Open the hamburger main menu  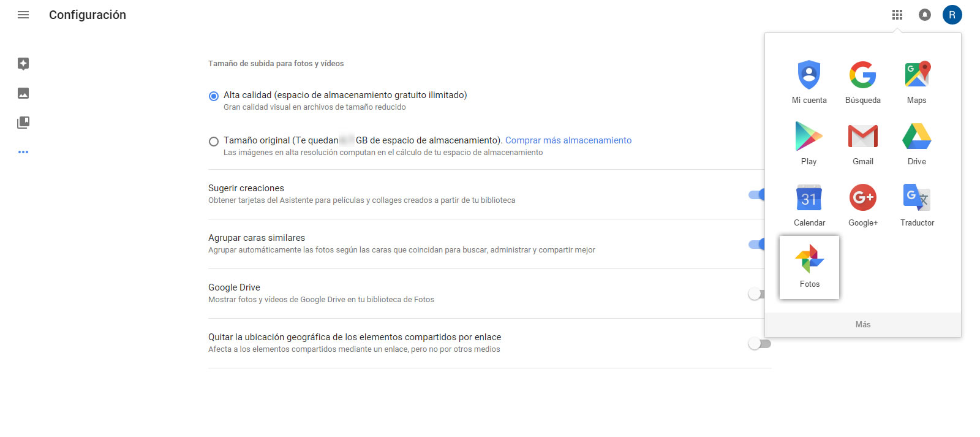tap(23, 15)
